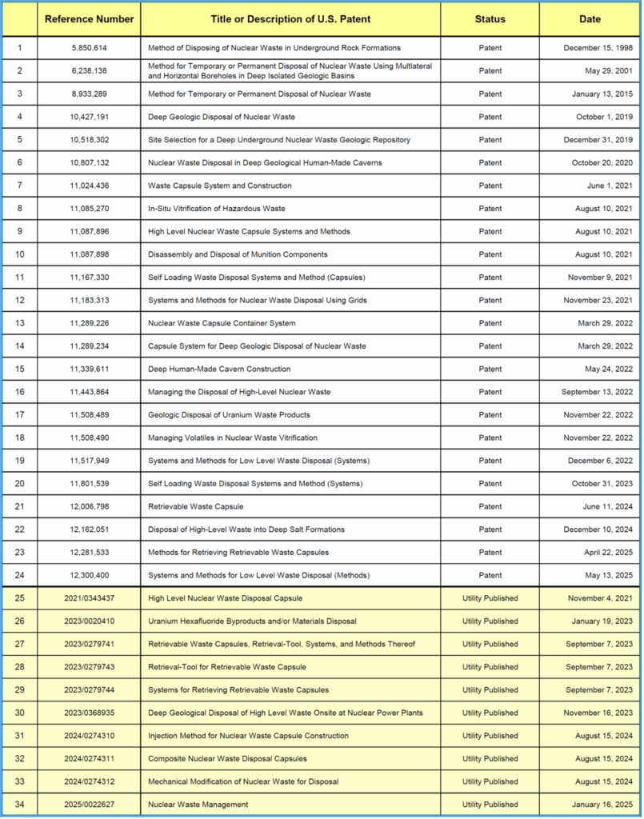Select title "Method of Disposing of Nuclear Waste in Underground Rock Formations"
Screen dimensions: 644x819
point(274,48)
